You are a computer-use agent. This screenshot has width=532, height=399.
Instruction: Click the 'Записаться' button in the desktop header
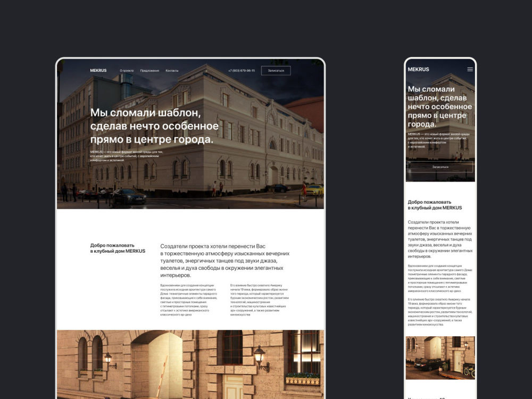point(276,71)
